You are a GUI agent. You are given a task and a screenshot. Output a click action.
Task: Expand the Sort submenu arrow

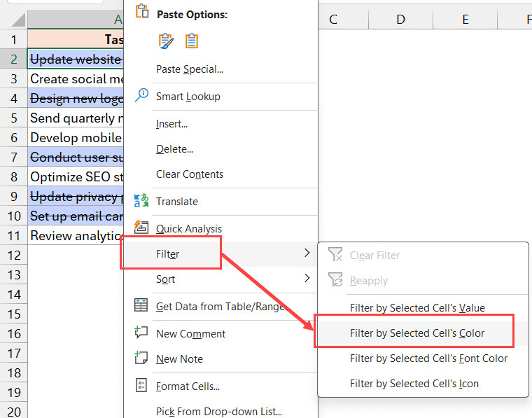(307, 279)
